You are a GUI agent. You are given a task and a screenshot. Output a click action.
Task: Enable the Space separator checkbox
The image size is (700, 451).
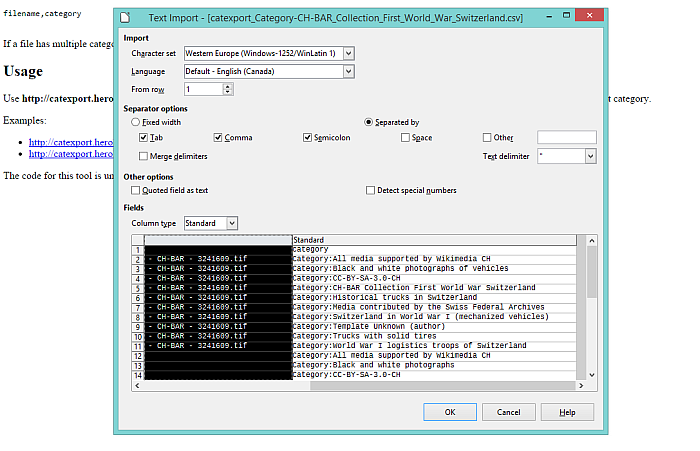point(406,138)
